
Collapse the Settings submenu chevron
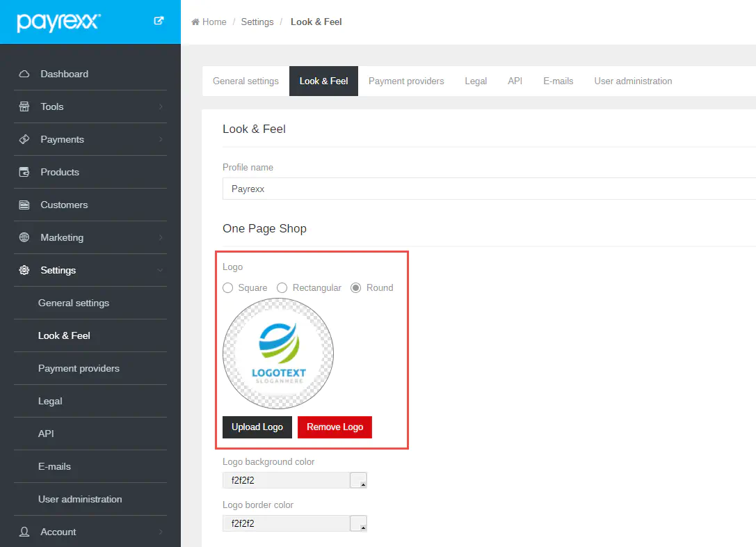[x=161, y=270]
